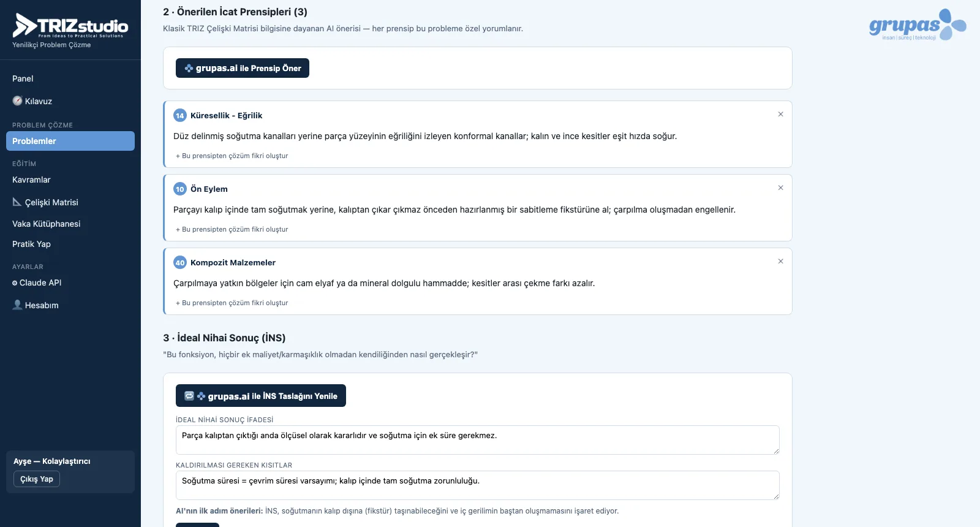
Task: Dismiss the Kompozit Malzemeler card
Action: coord(780,261)
